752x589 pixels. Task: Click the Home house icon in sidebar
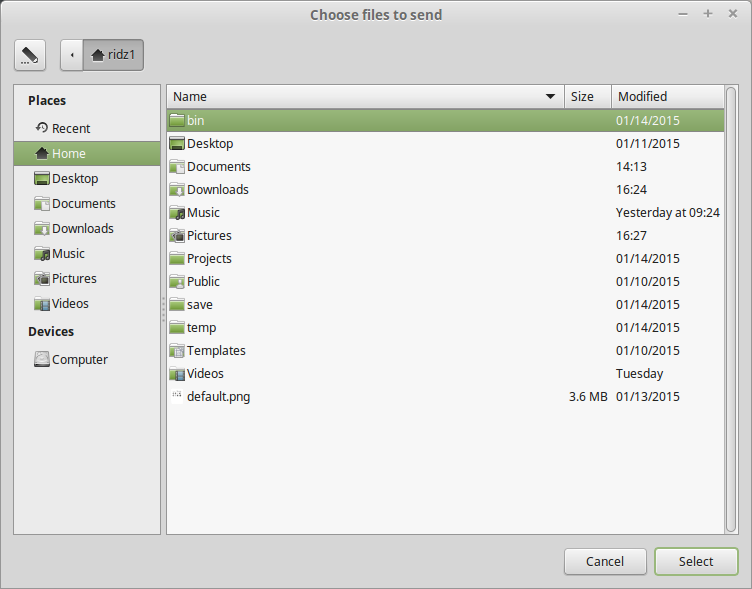tap(42, 153)
